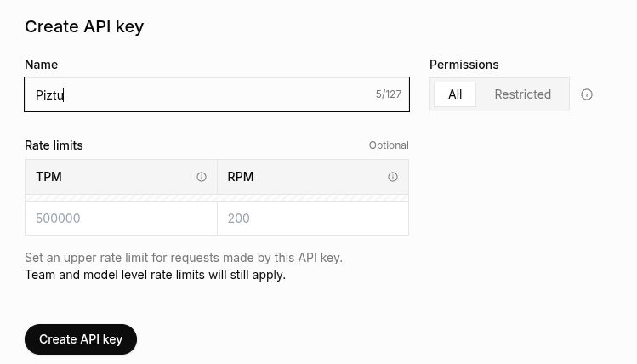
Task: Click the RPM field showing 200
Action: pos(313,219)
